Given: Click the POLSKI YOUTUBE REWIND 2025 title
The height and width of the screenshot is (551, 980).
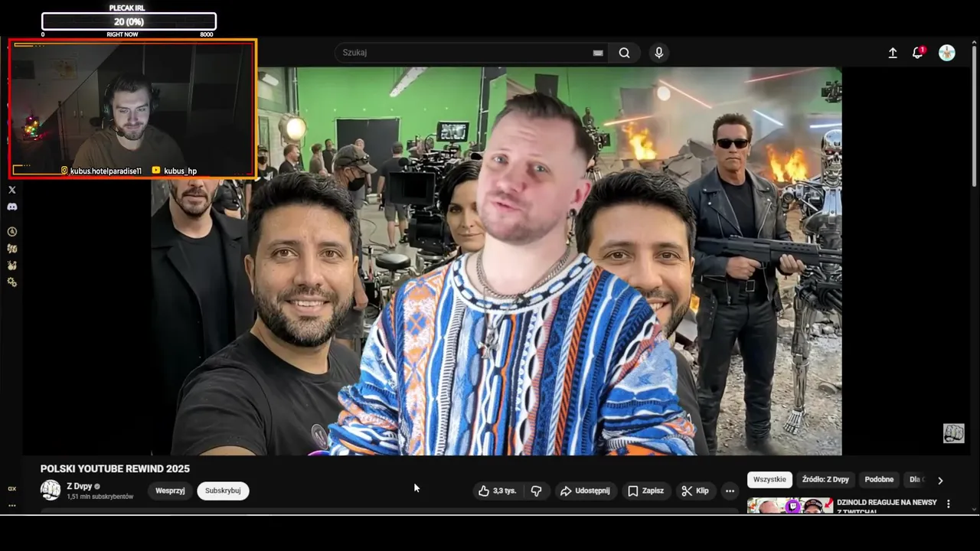Looking at the screenshot, I should 115,468.
